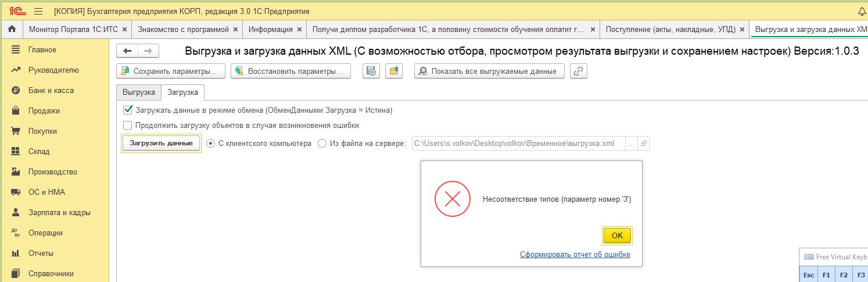The image size is (868, 282).
Task: Switch to the Выгрузка tab
Action: [x=138, y=92]
